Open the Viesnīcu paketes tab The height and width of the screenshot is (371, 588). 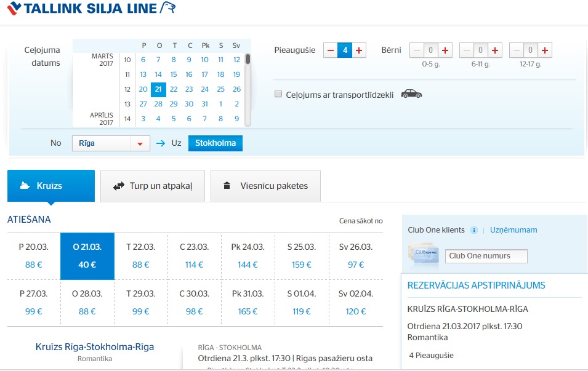pos(265,186)
